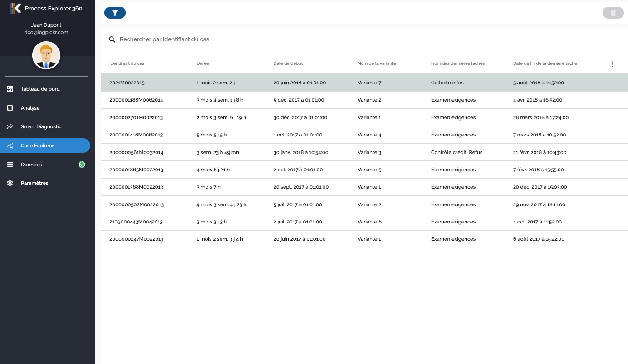Click the Process Explorer 360 logo
Image resolution: width=628 pixels, height=364 pixels.
coord(15,8)
